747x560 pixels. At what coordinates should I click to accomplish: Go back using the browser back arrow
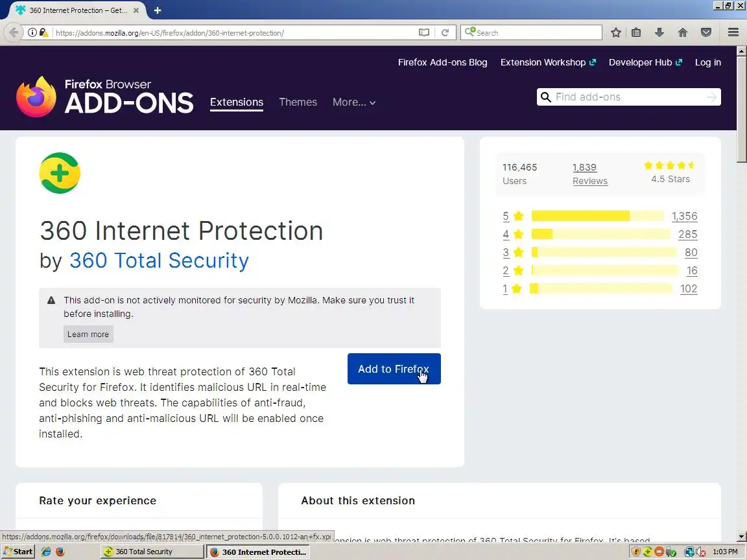pyautogui.click(x=14, y=32)
